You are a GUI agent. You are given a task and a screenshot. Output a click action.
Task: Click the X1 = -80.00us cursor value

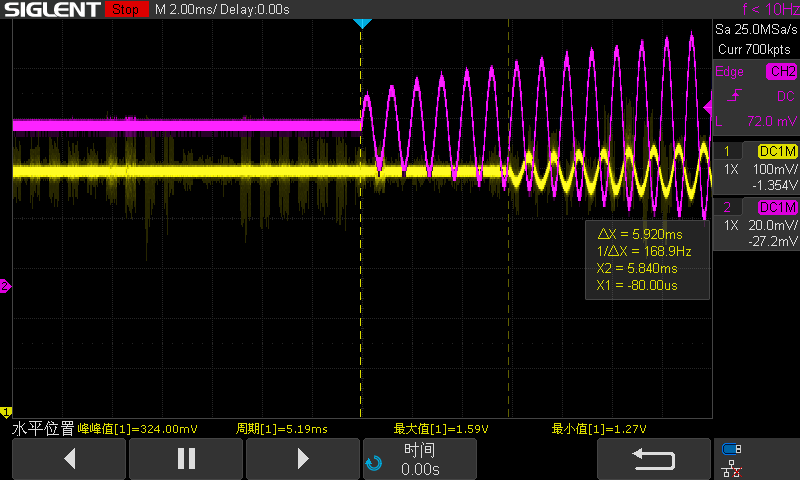(x=637, y=285)
